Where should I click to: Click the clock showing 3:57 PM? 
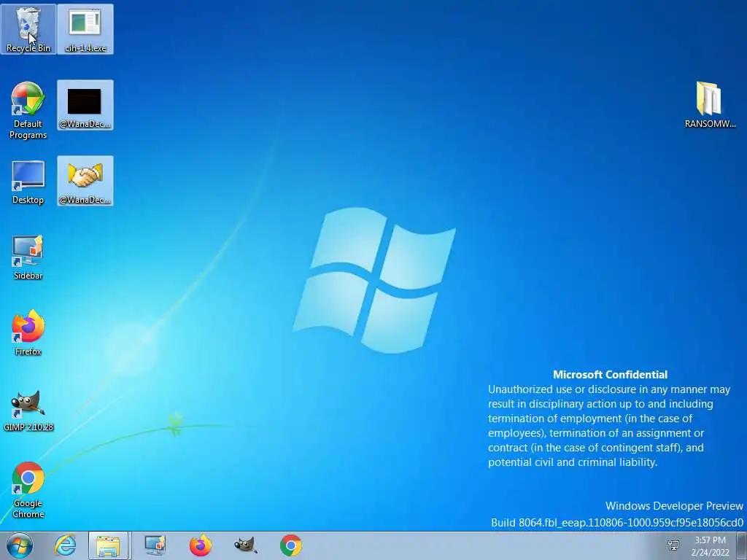tap(710, 540)
